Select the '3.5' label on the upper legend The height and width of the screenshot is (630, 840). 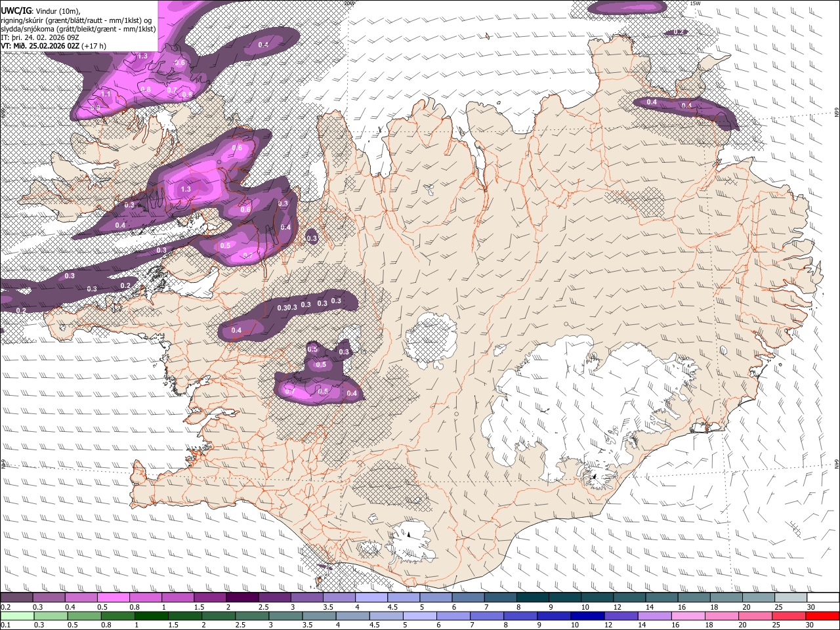point(327,607)
